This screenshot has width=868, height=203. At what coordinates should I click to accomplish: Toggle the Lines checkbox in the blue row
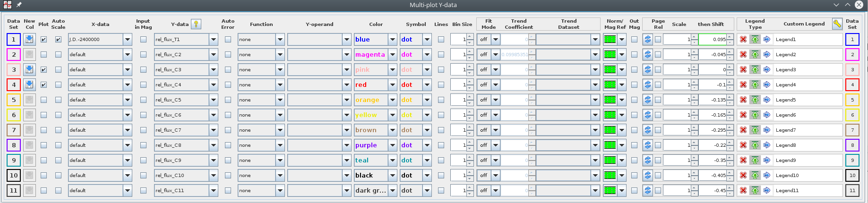click(x=441, y=39)
